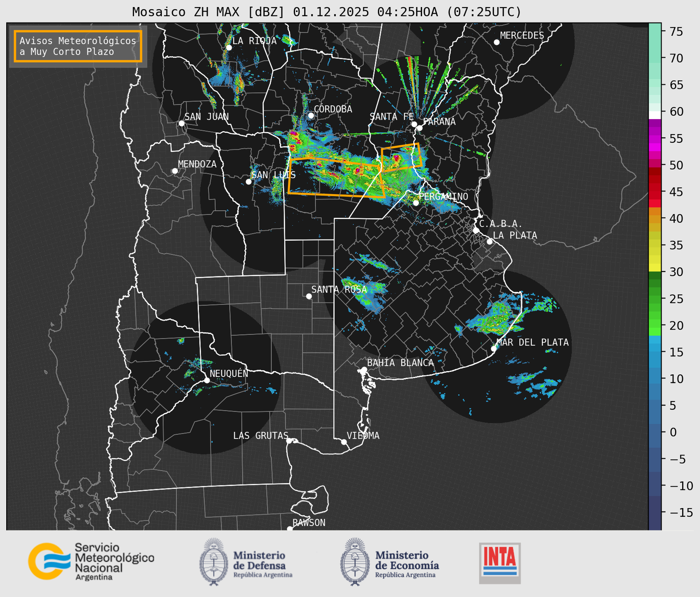Click the MAR DEL PLATA label text

tap(532, 343)
